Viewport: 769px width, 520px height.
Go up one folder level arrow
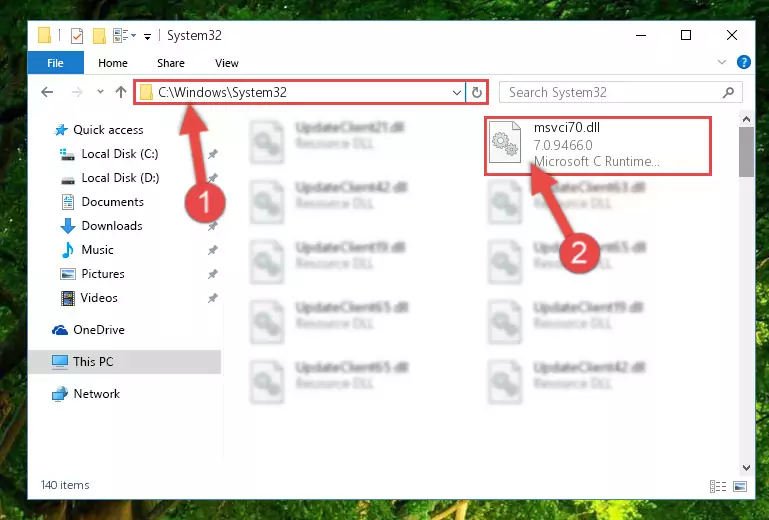coord(121,92)
